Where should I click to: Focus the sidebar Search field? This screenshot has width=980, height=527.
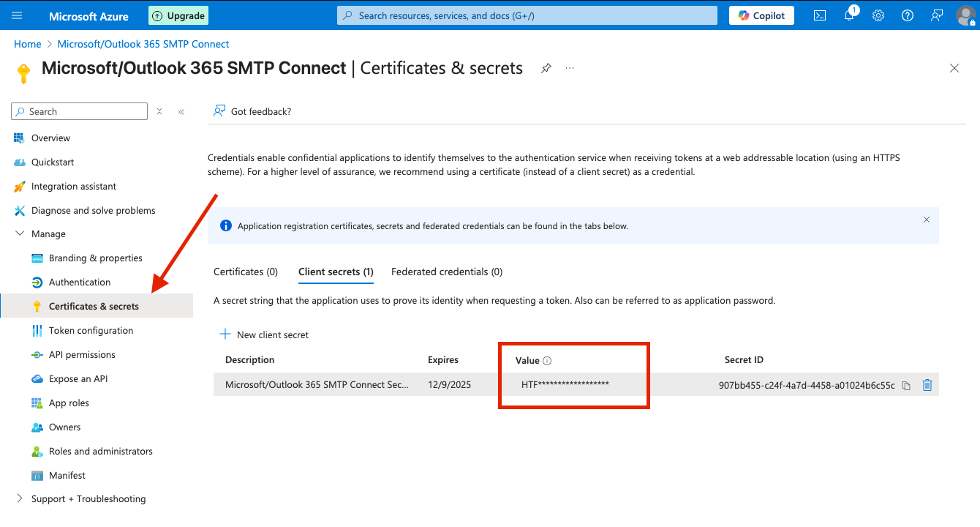(80, 111)
